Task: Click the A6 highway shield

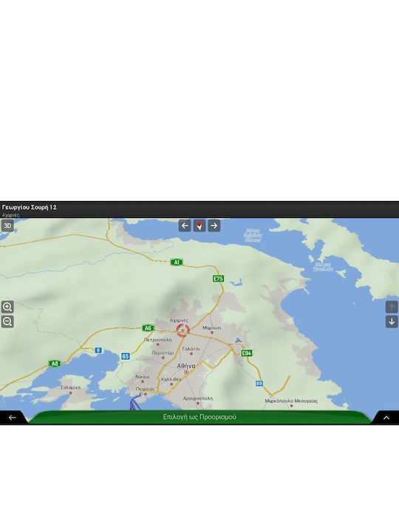Action: click(x=148, y=328)
